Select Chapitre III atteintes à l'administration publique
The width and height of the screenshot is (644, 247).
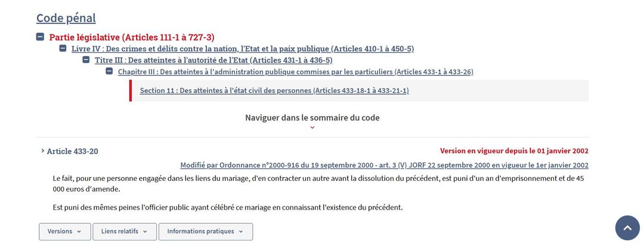click(295, 71)
